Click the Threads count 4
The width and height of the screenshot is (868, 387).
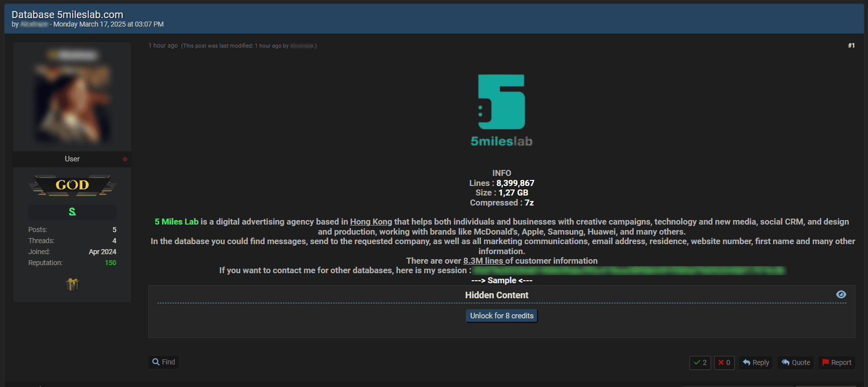coord(114,241)
